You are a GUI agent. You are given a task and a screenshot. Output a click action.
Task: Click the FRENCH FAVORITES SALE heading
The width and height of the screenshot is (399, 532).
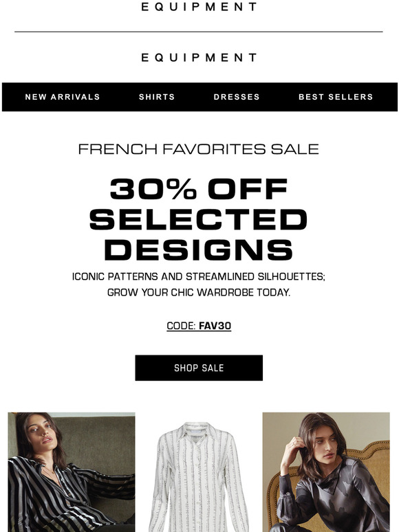[199, 149]
